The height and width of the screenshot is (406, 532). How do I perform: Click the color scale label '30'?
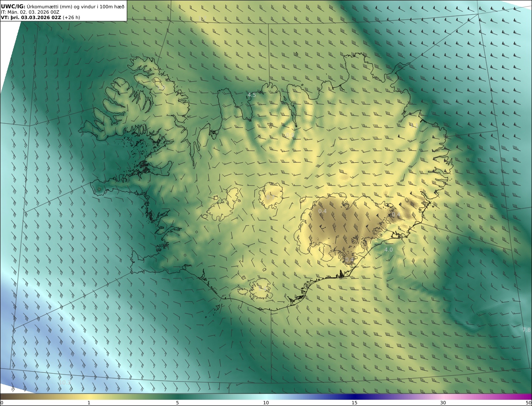coord(443,403)
